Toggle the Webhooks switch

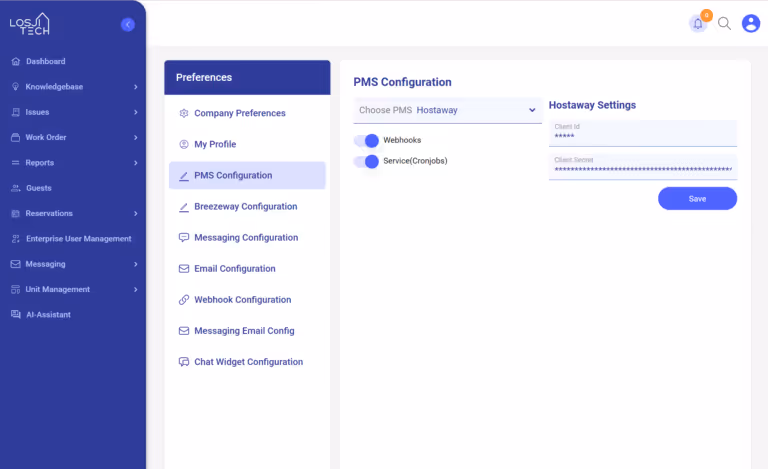tap(366, 141)
